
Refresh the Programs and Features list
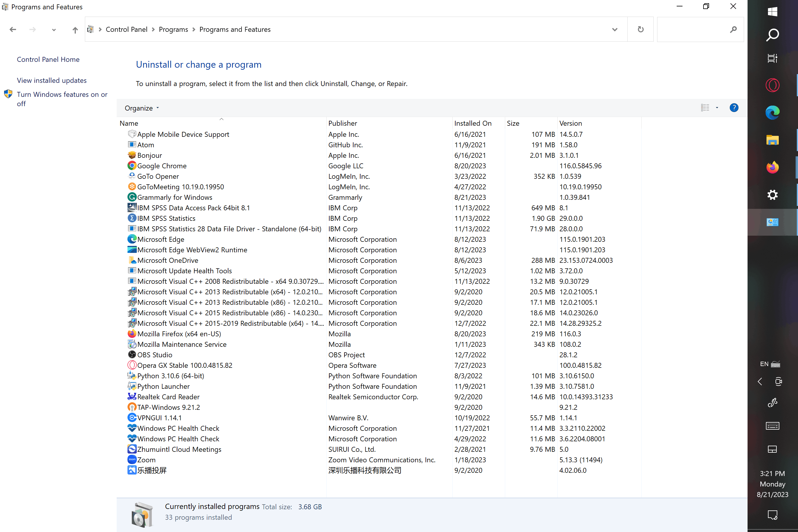(x=640, y=29)
